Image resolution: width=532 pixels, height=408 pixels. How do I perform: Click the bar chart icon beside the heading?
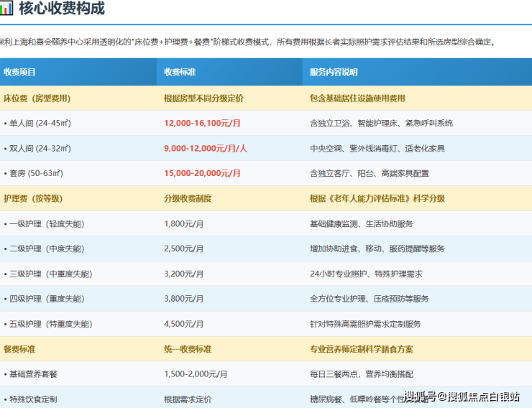[x=6, y=9]
